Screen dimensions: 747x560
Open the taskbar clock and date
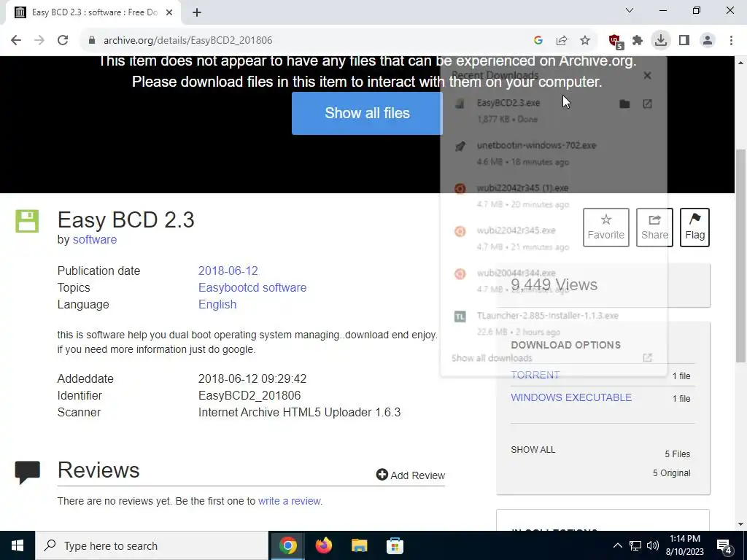click(x=684, y=545)
